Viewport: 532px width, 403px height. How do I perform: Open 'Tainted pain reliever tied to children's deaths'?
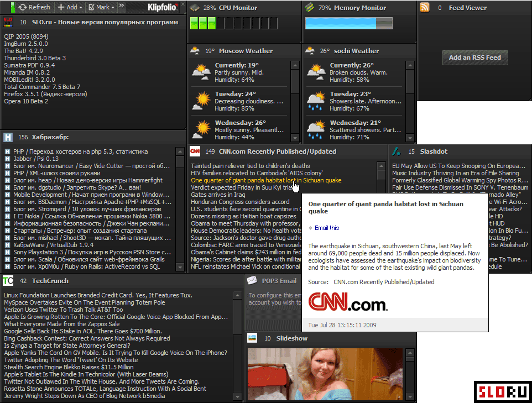coord(251,166)
